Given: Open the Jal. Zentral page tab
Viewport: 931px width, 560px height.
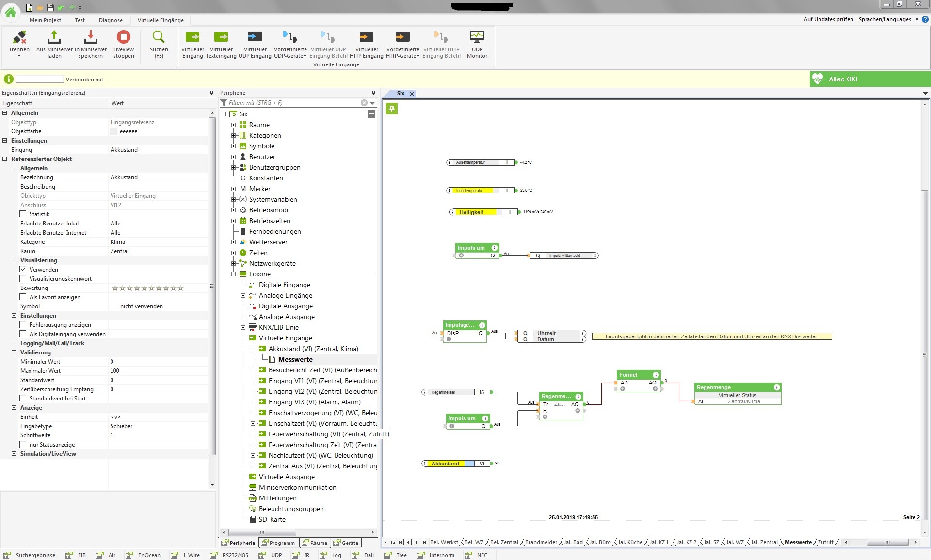Looking at the screenshot, I should point(764,542).
